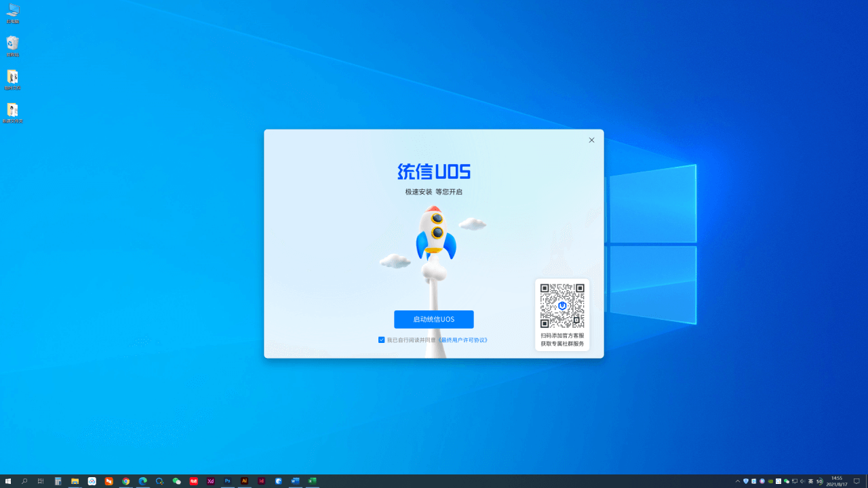Image resolution: width=868 pixels, height=488 pixels.
Task: Open the NVIDIA tray icon
Action: 770,481
